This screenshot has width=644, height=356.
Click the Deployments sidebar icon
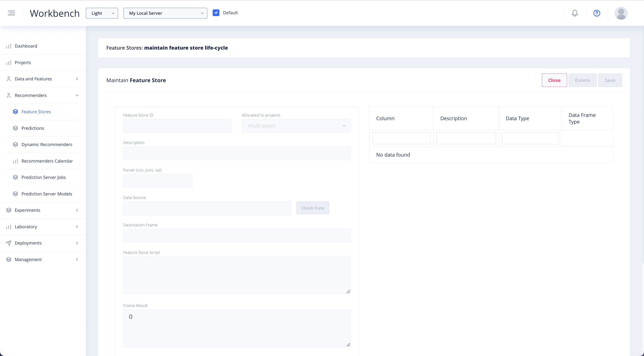pos(9,243)
